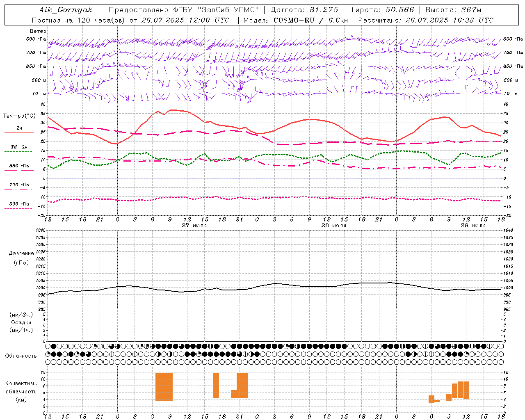The image size is (525, 420).
Task: Click the (гПа) pressure unit label
Action: [21, 262]
